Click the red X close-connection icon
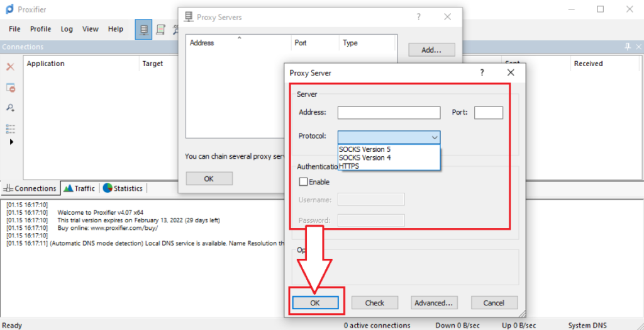The height and width of the screenshot is (330, 644). [x=10, y=67]
